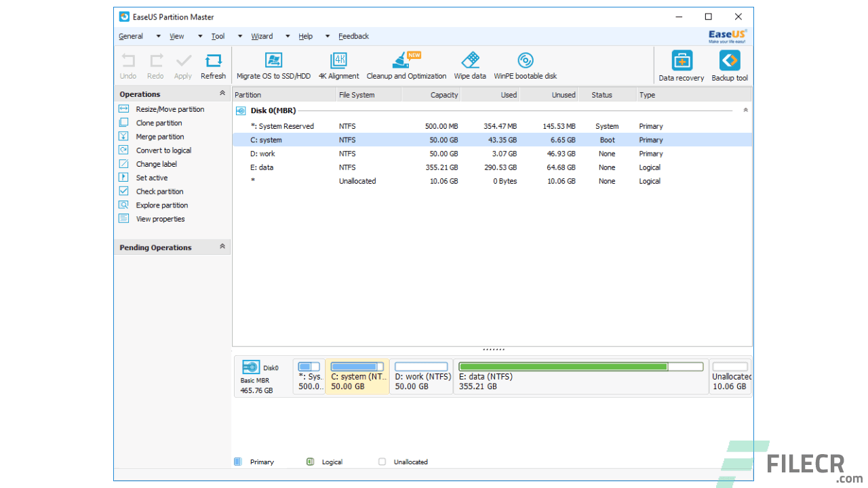Viewport: 868px width, 488px height.
Task: Open the Wipe data tool
Action: pyautogui.click(x=470, y=64)
